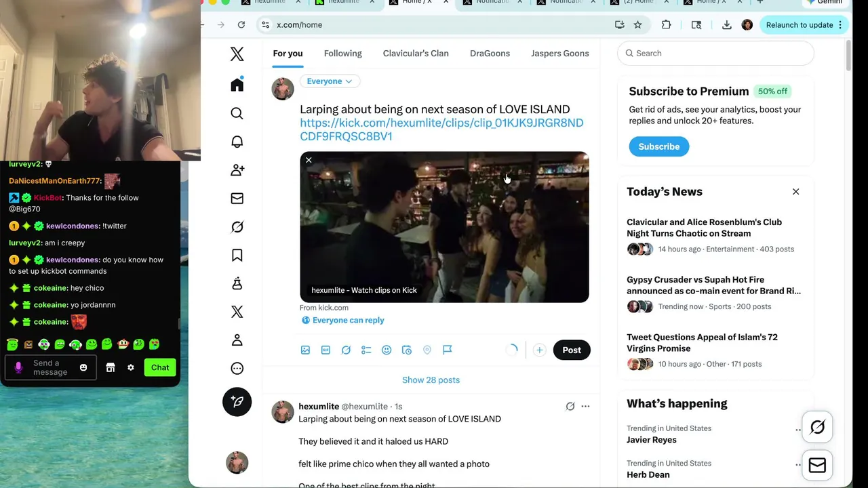Open Messages envelope in sidebar
Screen dimensions: 868x488
click(x=237, y=199)
